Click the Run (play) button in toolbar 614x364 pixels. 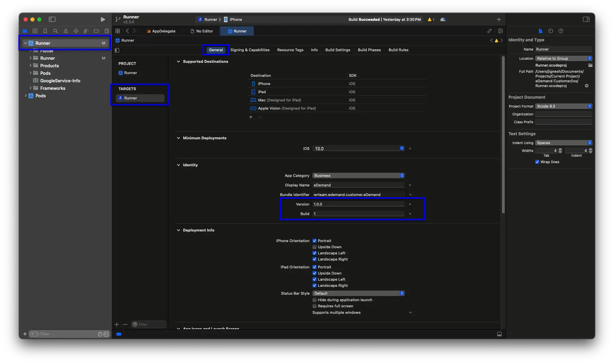[x=103, y=19]
